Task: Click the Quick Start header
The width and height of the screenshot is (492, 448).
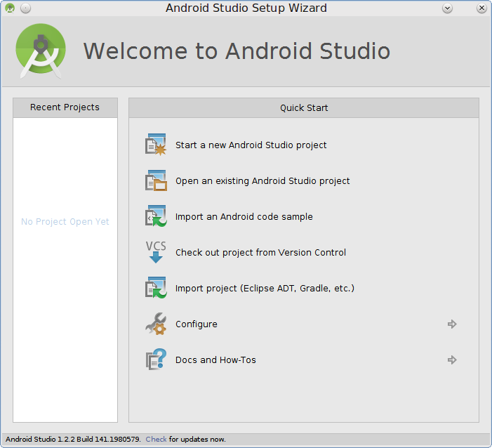Action: [x=304, y=107]
